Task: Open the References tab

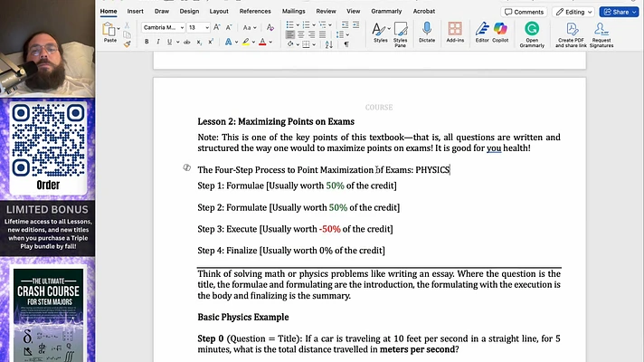Action: tap(255, 11)
